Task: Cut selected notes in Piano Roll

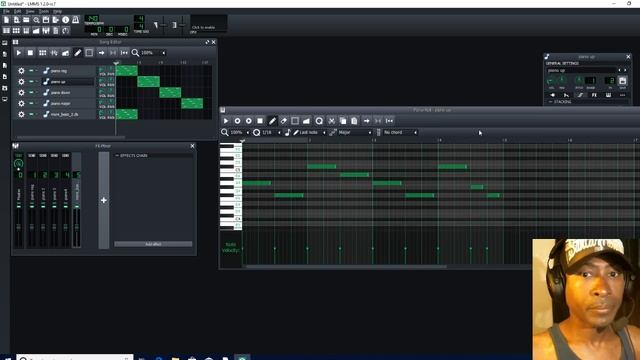Action: (x=331, y=121)
